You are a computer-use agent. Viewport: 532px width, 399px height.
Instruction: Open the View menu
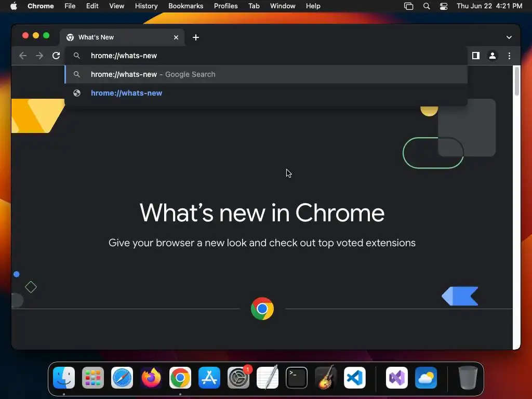(116, 6)
